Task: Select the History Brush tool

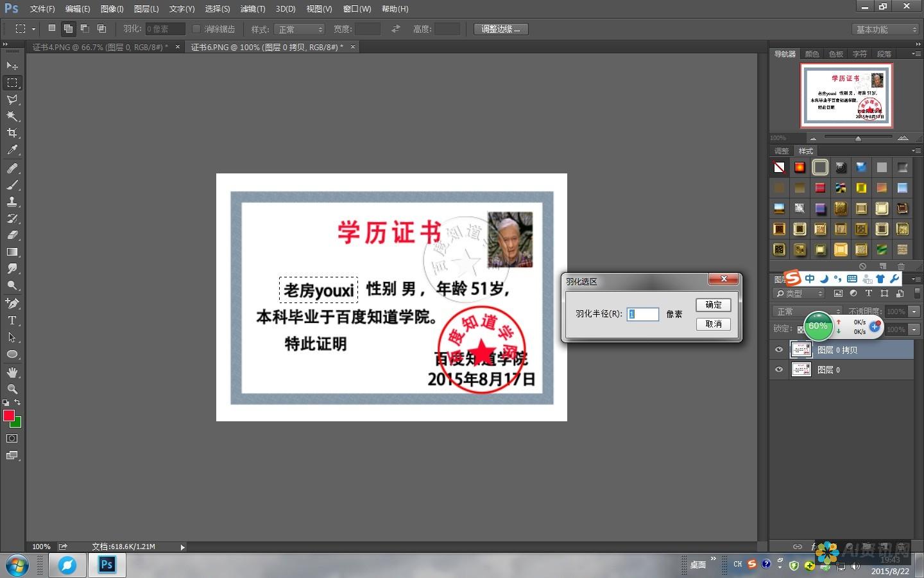Action: [x=12, y=218]
